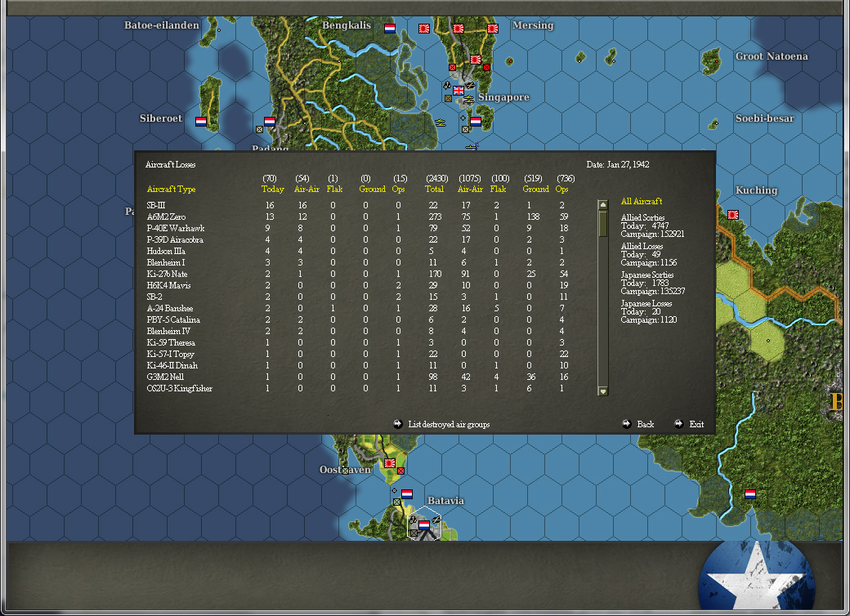
Task: Click the arrow icon beside List destroyed air groups
Action: pos(398,424)
